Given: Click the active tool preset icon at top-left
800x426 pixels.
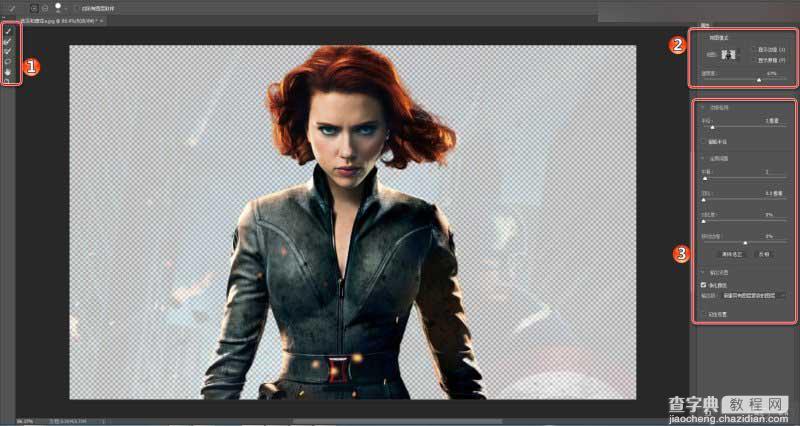Looking at the screenshot, I should coord(12,8).
